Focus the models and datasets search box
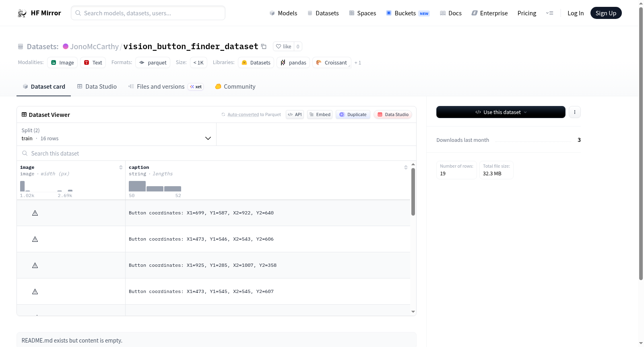Viewport: 644px width, 347px height. [148, 13]
